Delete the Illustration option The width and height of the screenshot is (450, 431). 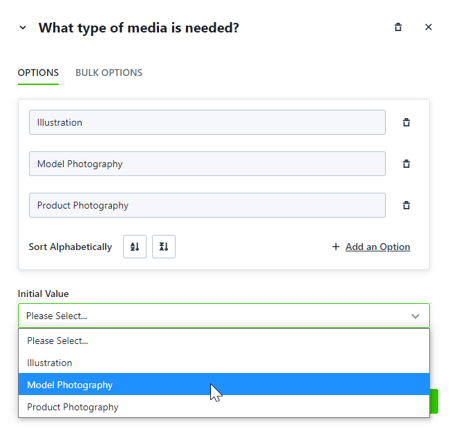coord(406,122)
